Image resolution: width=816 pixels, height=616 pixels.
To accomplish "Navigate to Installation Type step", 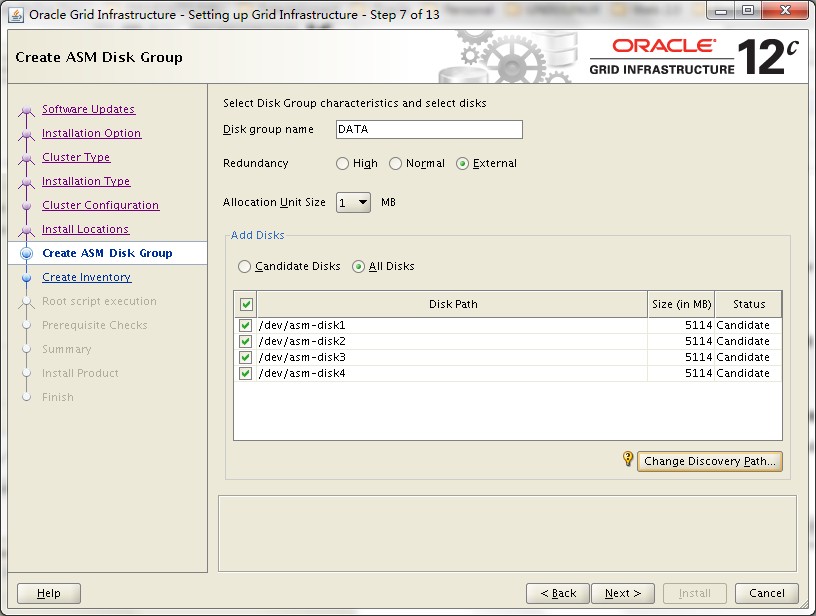I will [x=86, y=181].
